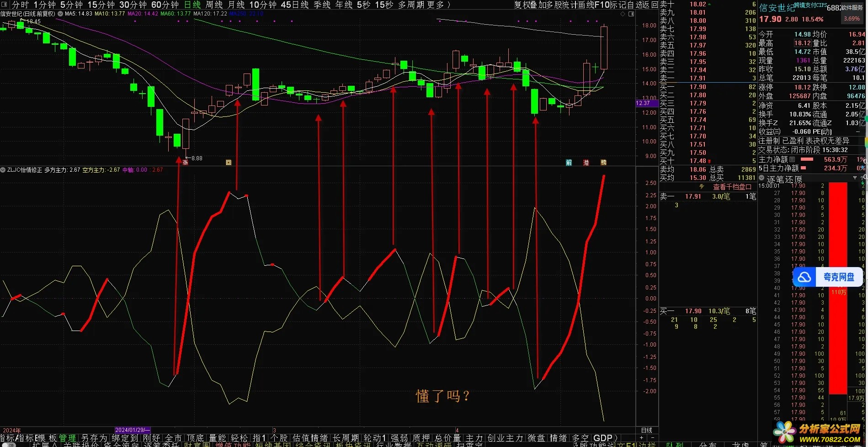Select the 长周期 indicator tab
The width and height of the screenshot is (868, 447).
click(346, 438)
